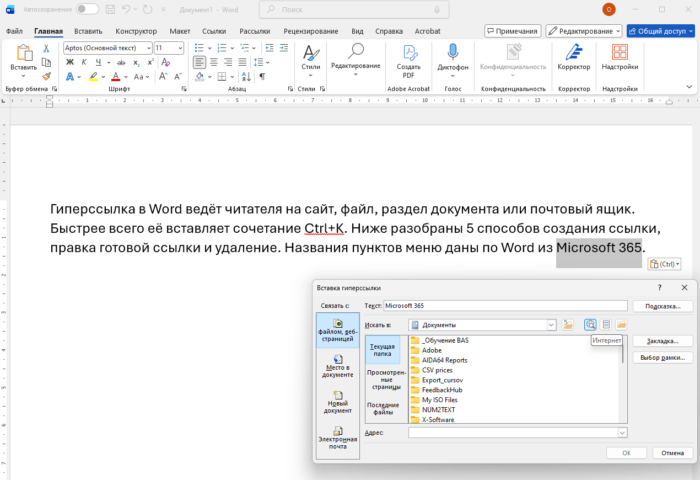Apply subscript formatting
Screen dimensions: 700x480
tap(136, 63)
